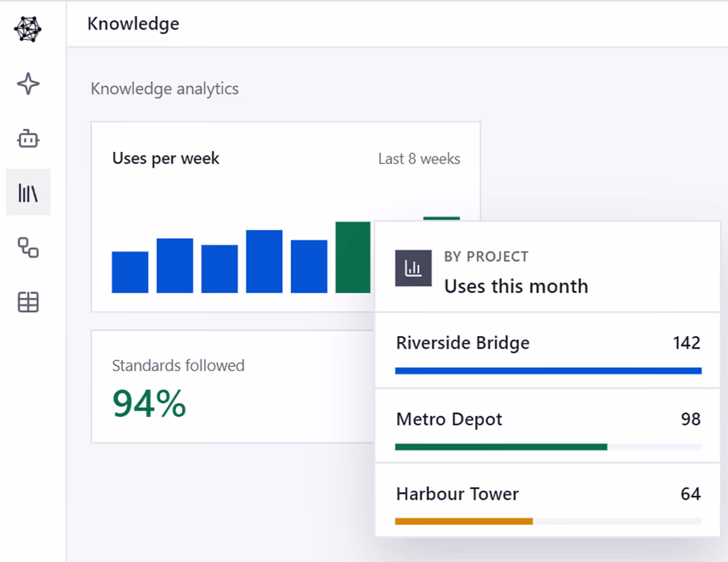Click the Knowledge page title
Screen dimensions: 728x562
coord(133,24)
